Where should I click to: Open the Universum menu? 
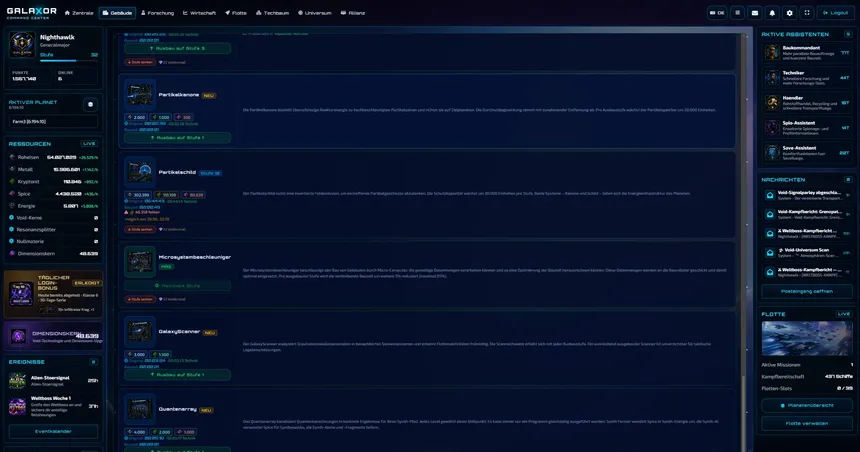pyautogui.click(x=315, y=13)
